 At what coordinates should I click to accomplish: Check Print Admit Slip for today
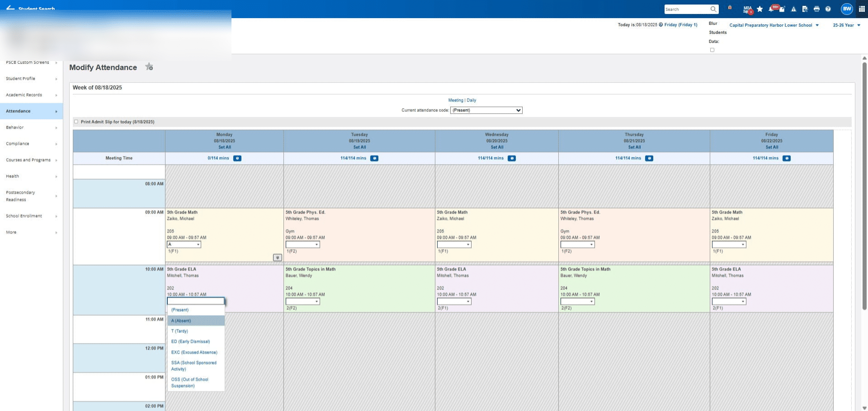coord(76,121)
